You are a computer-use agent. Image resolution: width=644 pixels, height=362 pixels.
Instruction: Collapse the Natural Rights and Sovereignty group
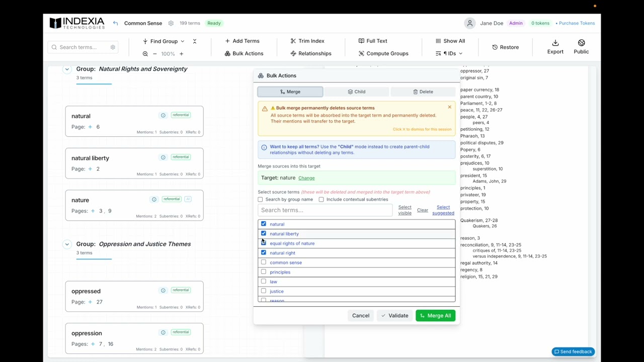67,69
